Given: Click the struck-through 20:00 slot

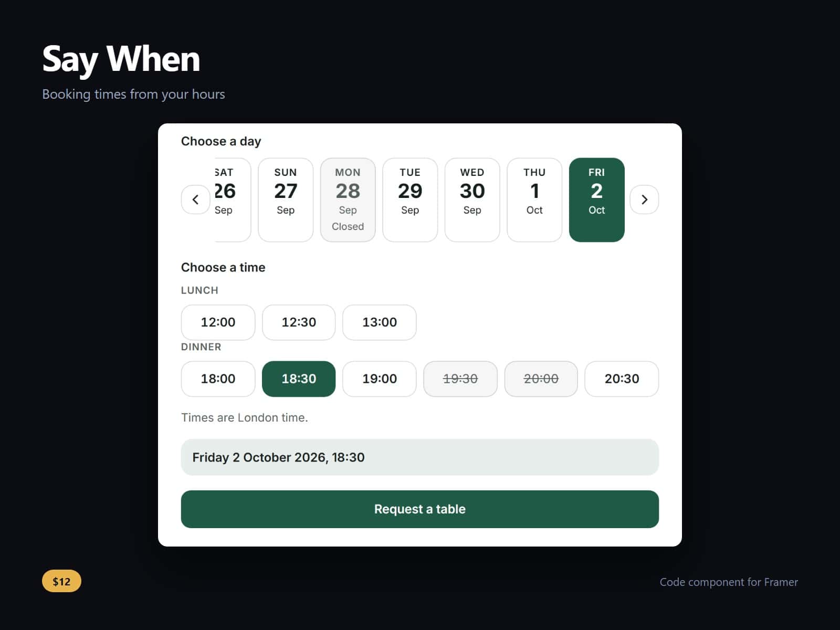Looking at the screenshot, I should click(541, 379).
